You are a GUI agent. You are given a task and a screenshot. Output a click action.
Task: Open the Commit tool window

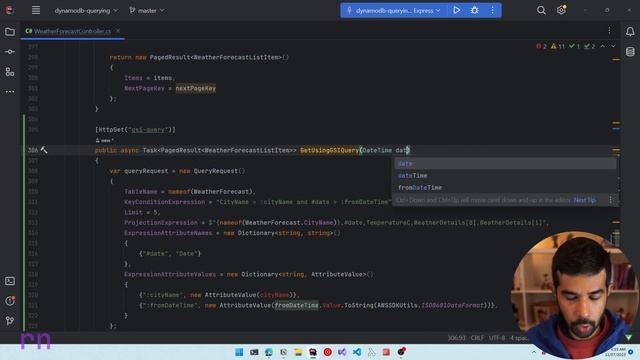point(10,52)
